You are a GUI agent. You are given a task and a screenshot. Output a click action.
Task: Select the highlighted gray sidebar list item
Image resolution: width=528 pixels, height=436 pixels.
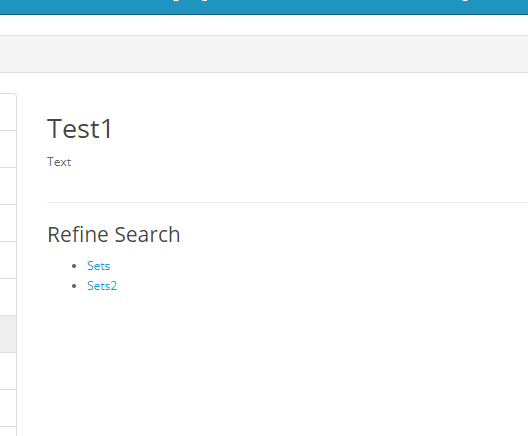point(8,334)
